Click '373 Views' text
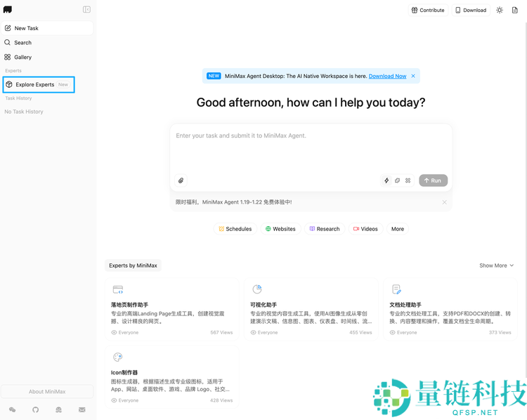Image resolution: width=527 pixels, height=420 pixels. (x=500, y=333)
